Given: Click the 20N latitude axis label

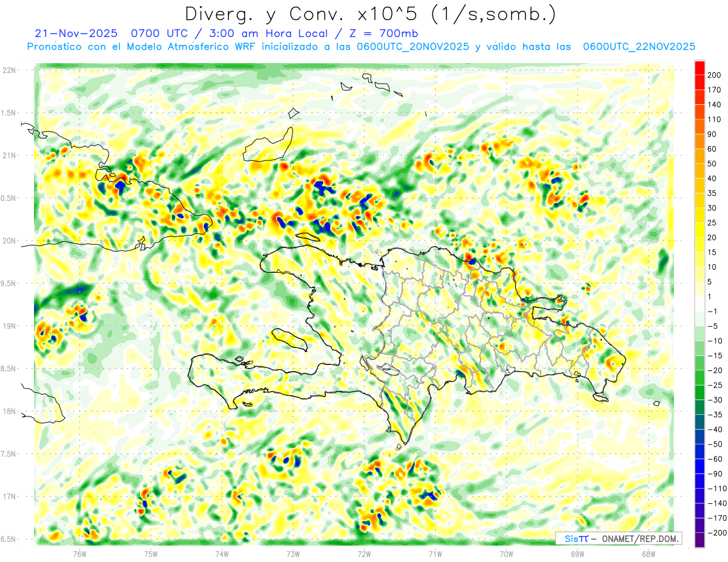Looking at the screenshot, I should (9, 241).
